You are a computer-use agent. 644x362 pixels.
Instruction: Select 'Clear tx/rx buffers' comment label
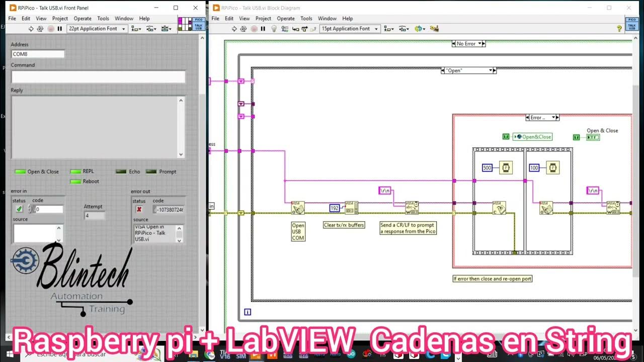344,225
